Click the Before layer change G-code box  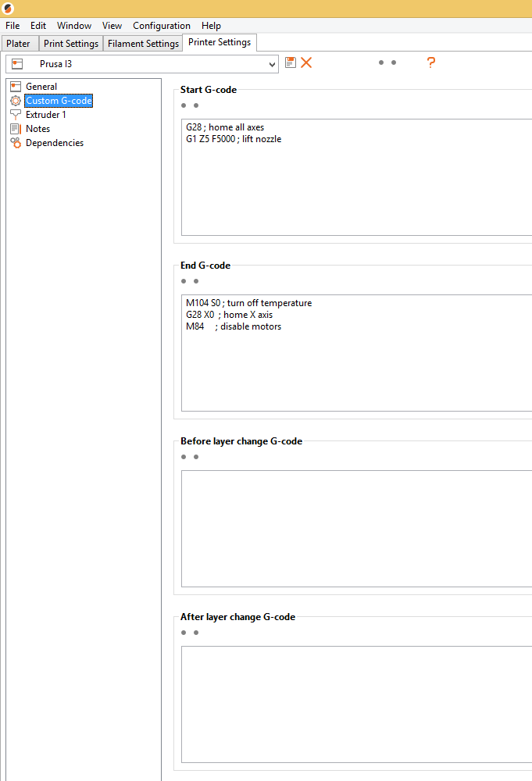(x=357, y=529)
